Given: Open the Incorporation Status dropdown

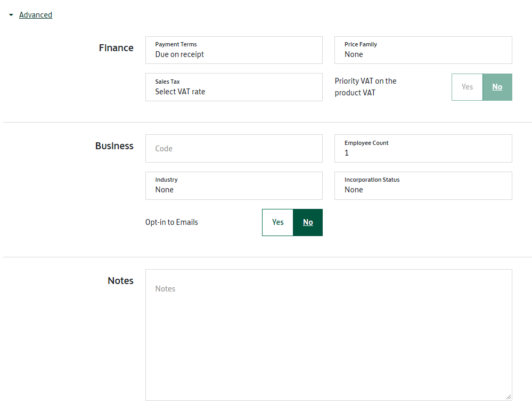Looking at the screenshot, I should click(423, 185).
